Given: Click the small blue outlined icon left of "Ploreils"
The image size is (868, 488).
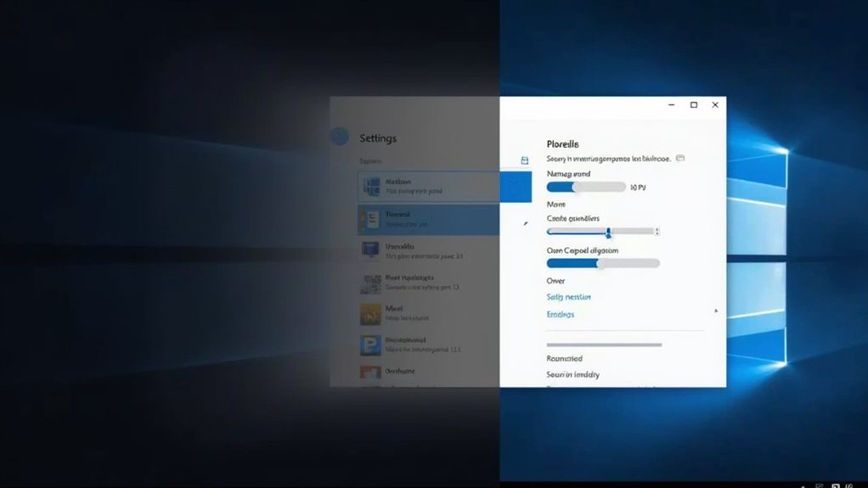Looking at the screenshot, I should tap(525, 160).
